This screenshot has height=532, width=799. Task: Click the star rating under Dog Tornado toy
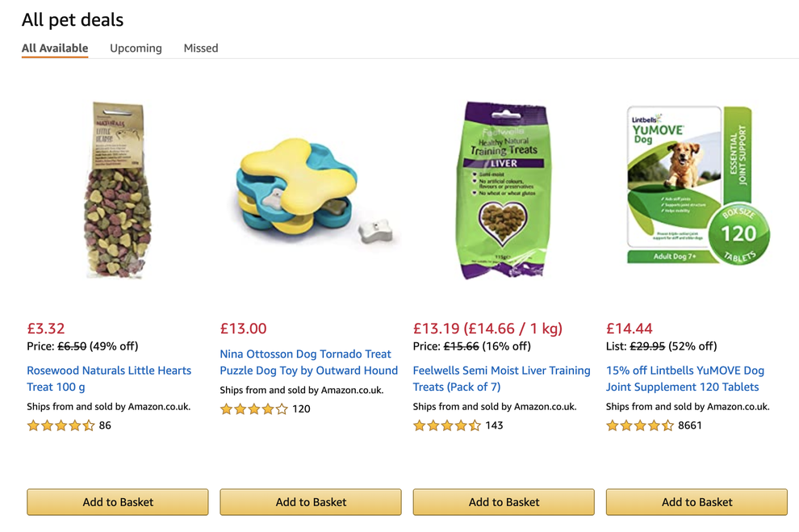coord(253,409)
